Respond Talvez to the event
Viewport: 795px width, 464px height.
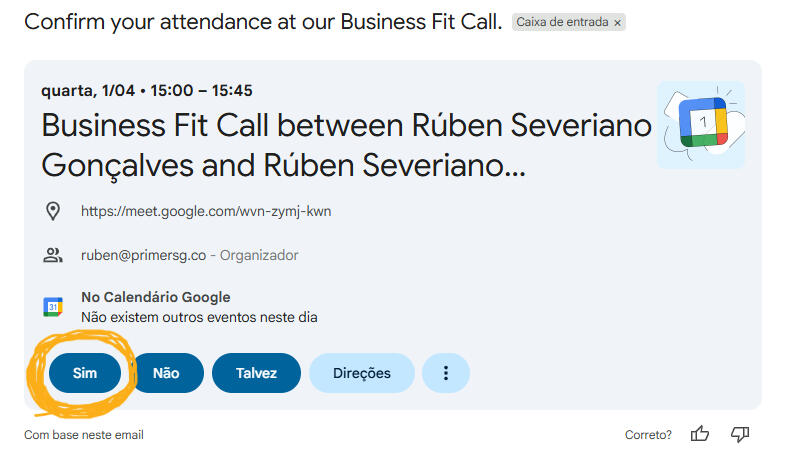[256, 373]
